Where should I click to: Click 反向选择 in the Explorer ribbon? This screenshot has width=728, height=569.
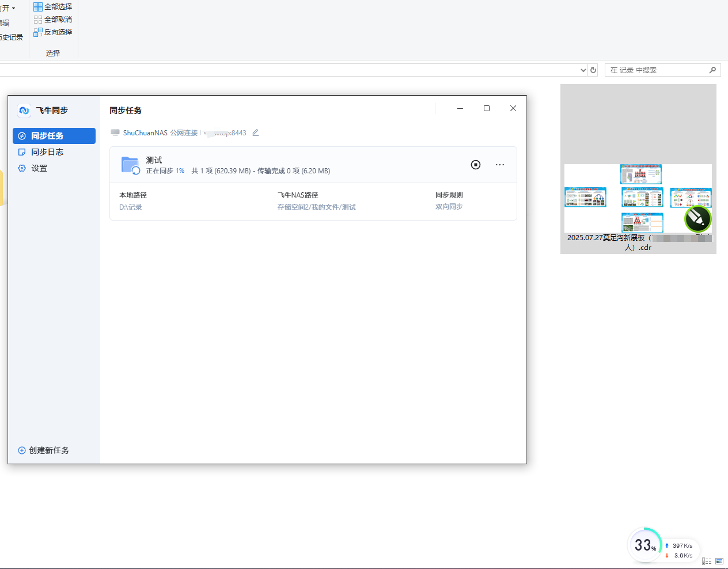tap(53, 32)
